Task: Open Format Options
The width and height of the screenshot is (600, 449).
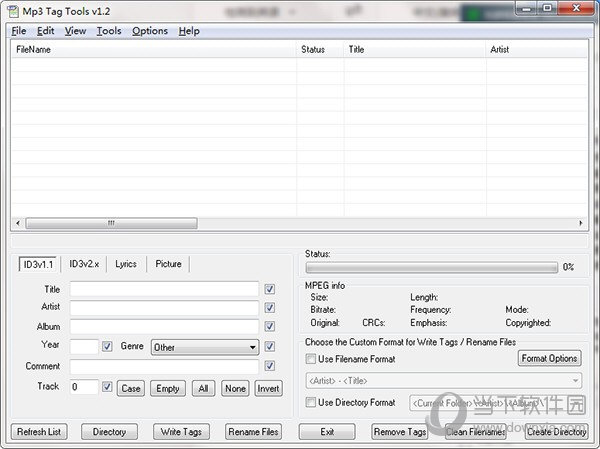Action: [x=549, y=358]
